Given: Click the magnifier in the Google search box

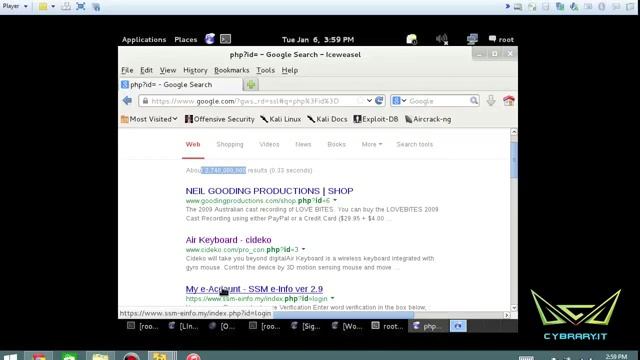Looking at the screenshot, I should point(473,100).
